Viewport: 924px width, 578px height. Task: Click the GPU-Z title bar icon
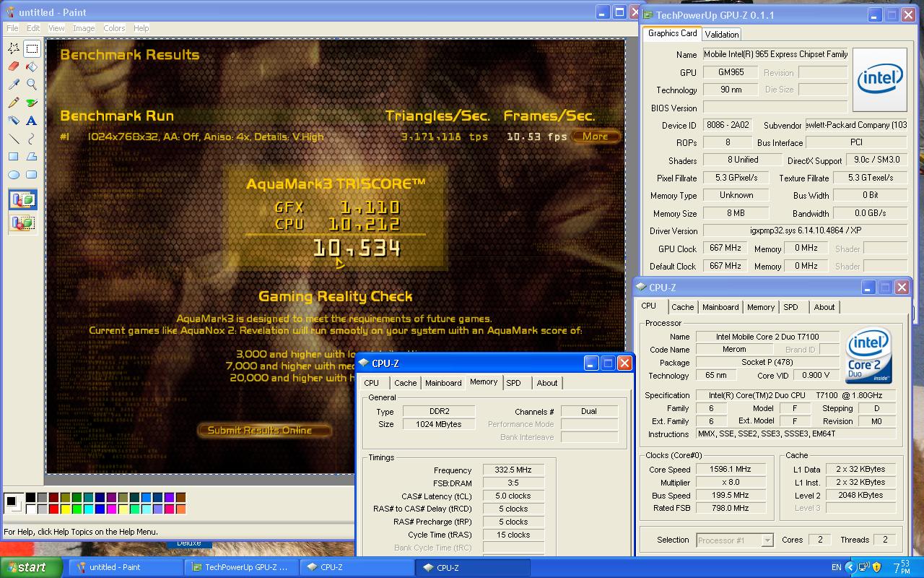[x=648, y=14]
